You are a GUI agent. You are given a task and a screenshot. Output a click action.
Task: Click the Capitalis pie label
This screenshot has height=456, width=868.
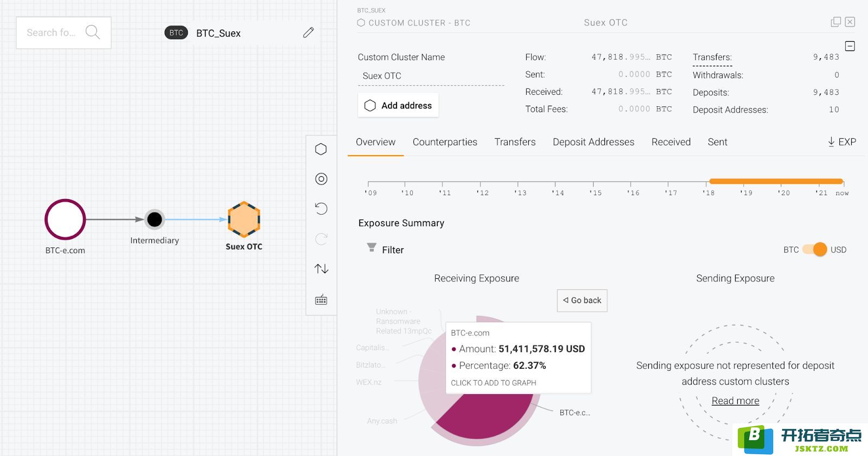372,348
